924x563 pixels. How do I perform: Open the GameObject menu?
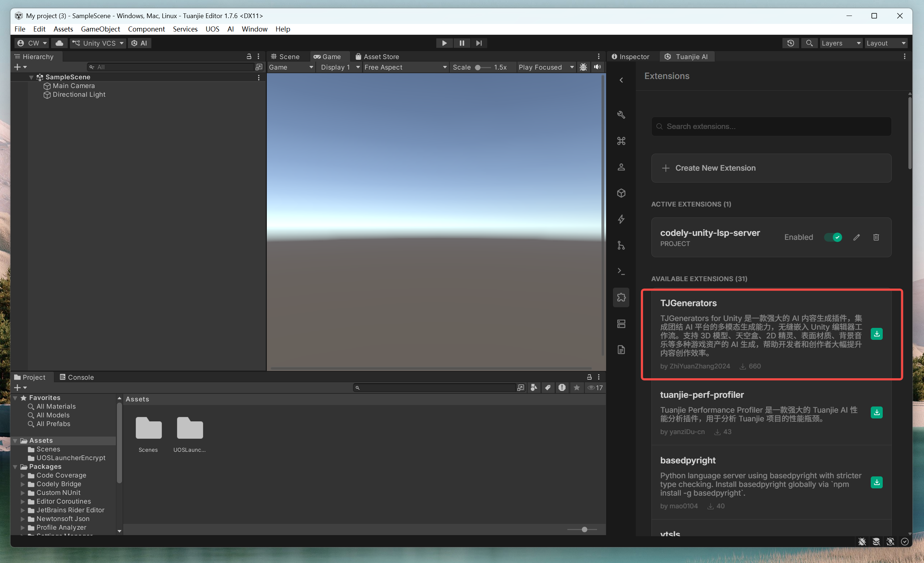tap(101, 29)
